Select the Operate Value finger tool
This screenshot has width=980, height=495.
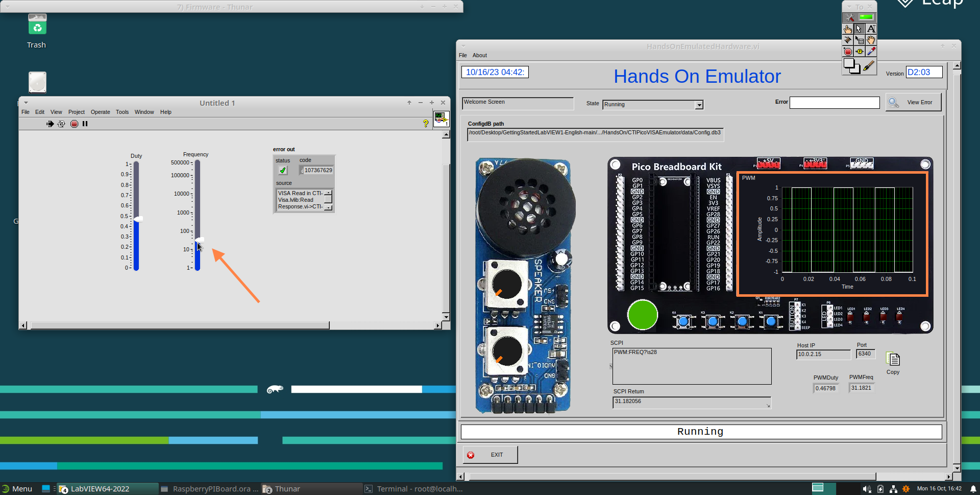click(x=848, y=29)
